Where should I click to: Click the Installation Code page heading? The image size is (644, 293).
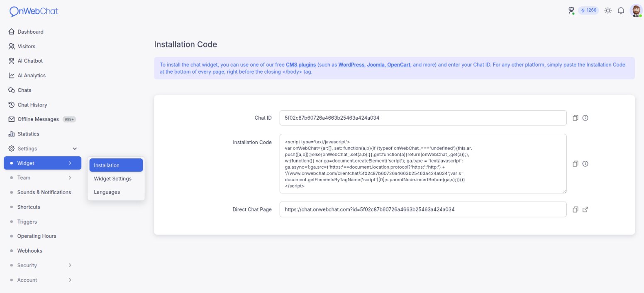click(x=185, y=44)
